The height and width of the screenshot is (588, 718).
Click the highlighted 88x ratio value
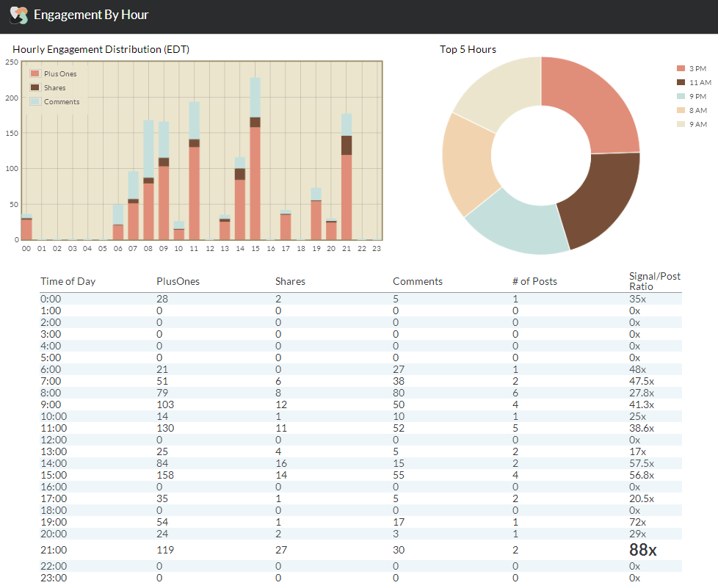642,550
